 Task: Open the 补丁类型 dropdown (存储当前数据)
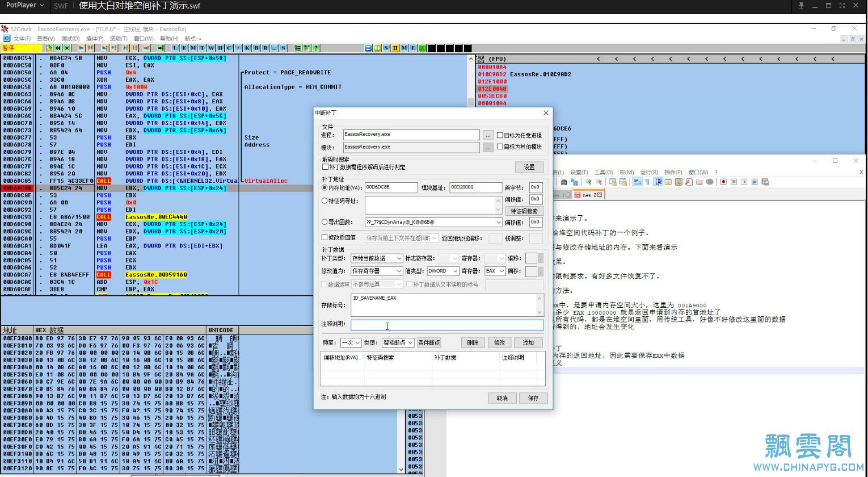click(x=377, y=258)
